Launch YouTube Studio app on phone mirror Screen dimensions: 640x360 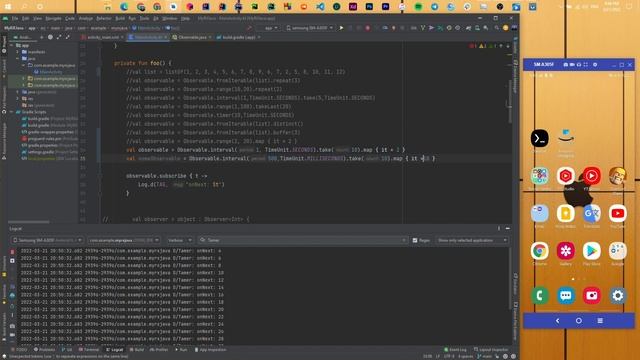566,176
